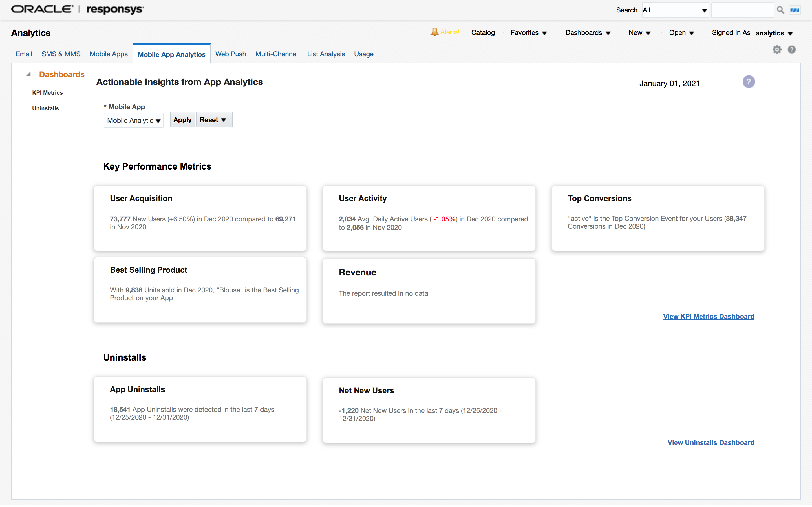Viewport: 812px width, 507px height.
Task: Click the purple dashboard help icon
Action: click(748, 82)
